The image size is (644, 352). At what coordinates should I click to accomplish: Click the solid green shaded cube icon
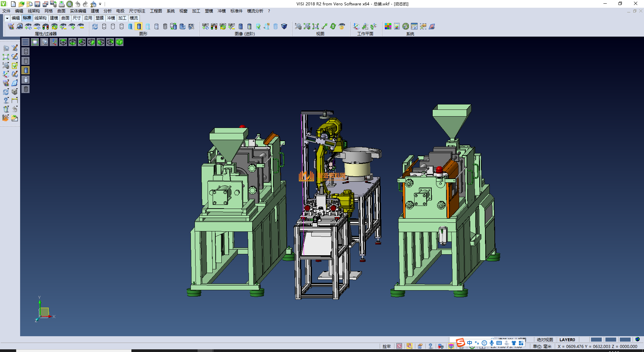[x=119, y=42]
